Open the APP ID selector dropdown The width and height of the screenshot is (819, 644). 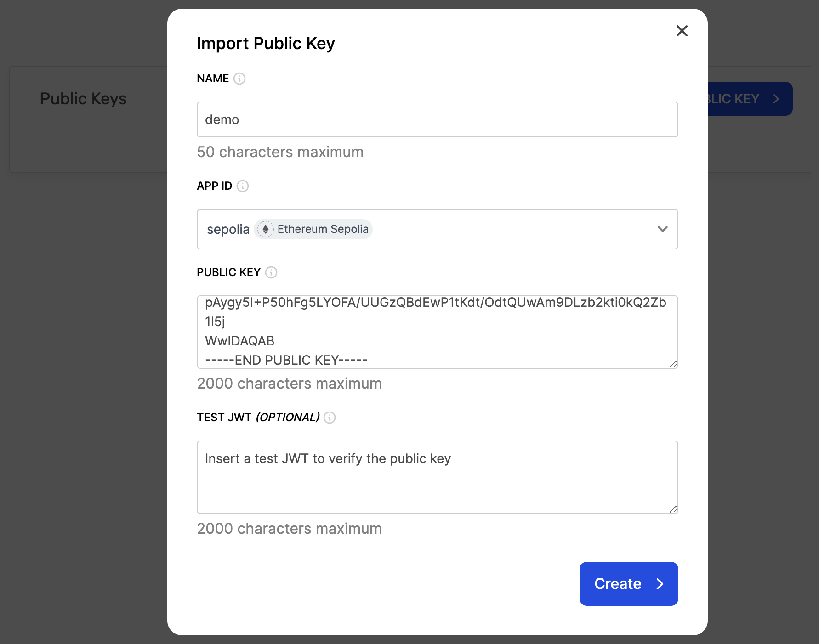point(662,229)
